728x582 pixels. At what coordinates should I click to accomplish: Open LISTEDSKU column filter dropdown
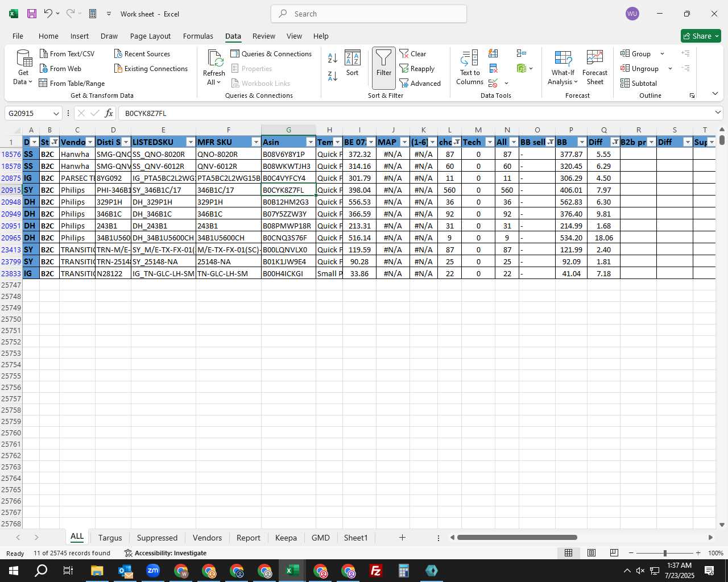[191, 142]
